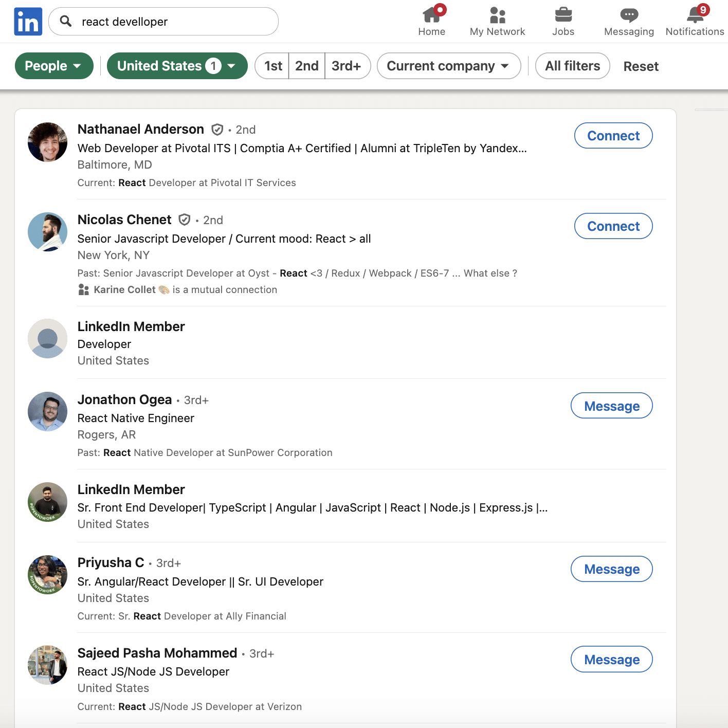Expand the People filter dropdown
Viewport: 728px width, 728px height.
(x=54, y=66)
